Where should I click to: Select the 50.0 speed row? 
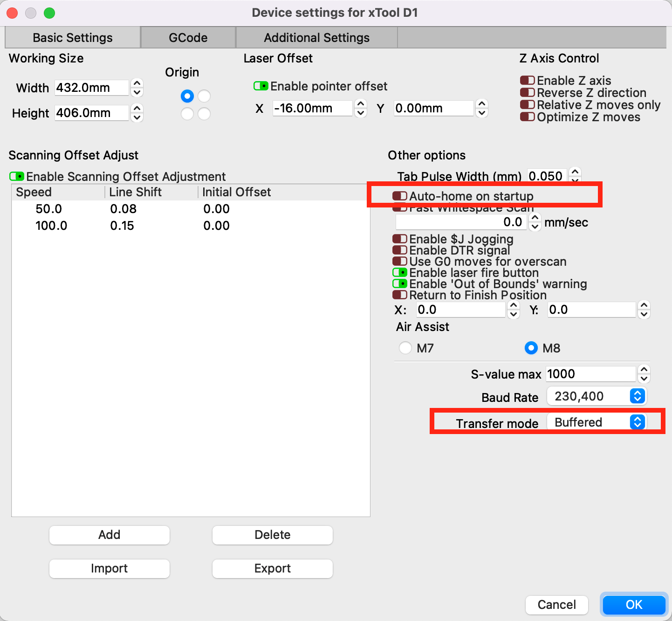click(x=191, y=209)
